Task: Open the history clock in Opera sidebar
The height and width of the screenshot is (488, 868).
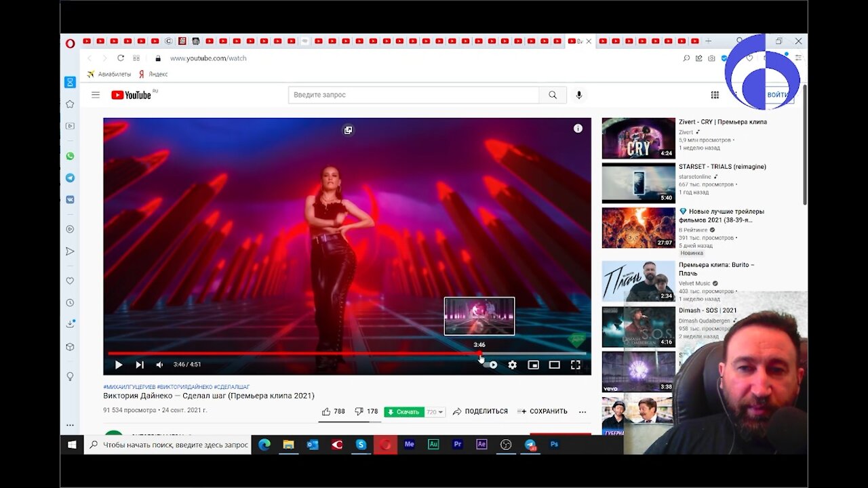Action: point(70,302)
